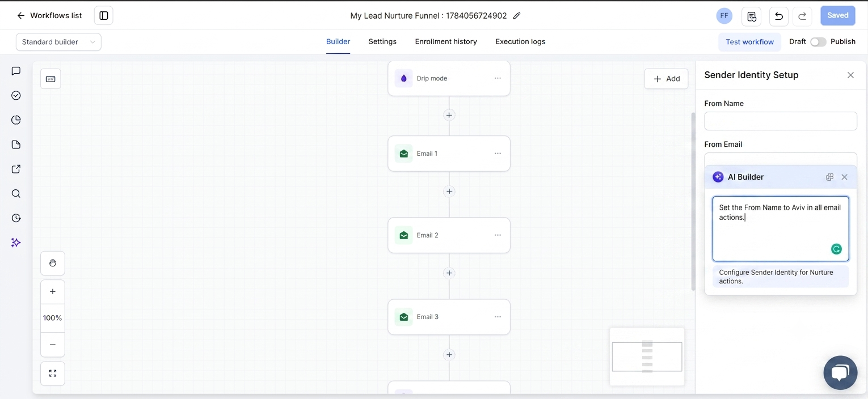868x399 pixels.
Task: Open the comments sidebar icon
Action: (16, 71)
